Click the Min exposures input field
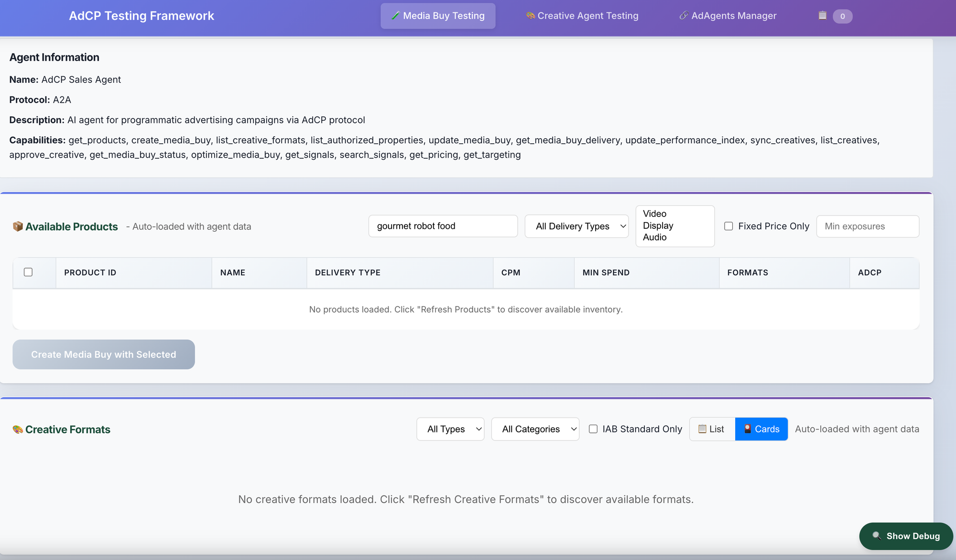This screenshot has width=956, height=560. click(867, 226)
